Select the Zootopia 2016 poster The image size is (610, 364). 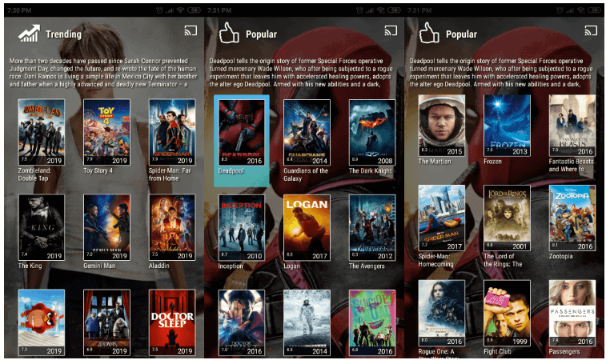(x=572, y=218)
